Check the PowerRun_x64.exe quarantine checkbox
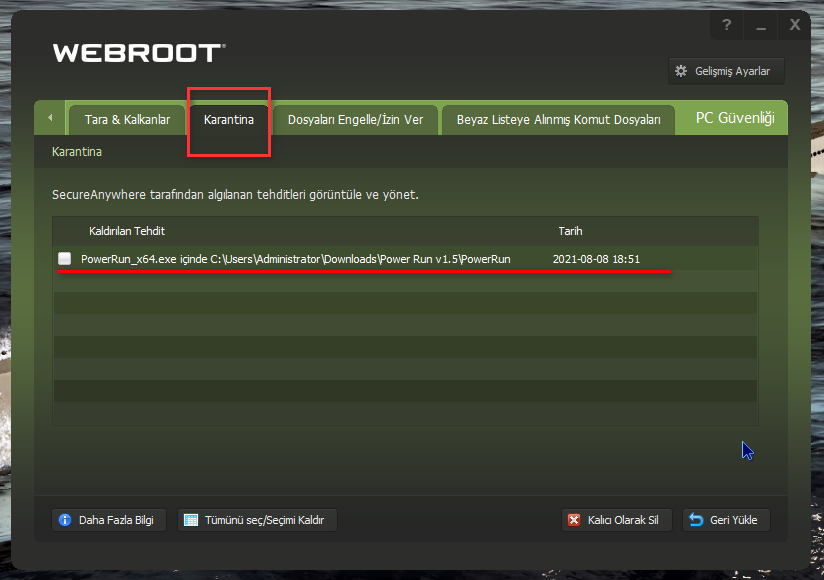This screenshot has height=580, width=824. 65,258
